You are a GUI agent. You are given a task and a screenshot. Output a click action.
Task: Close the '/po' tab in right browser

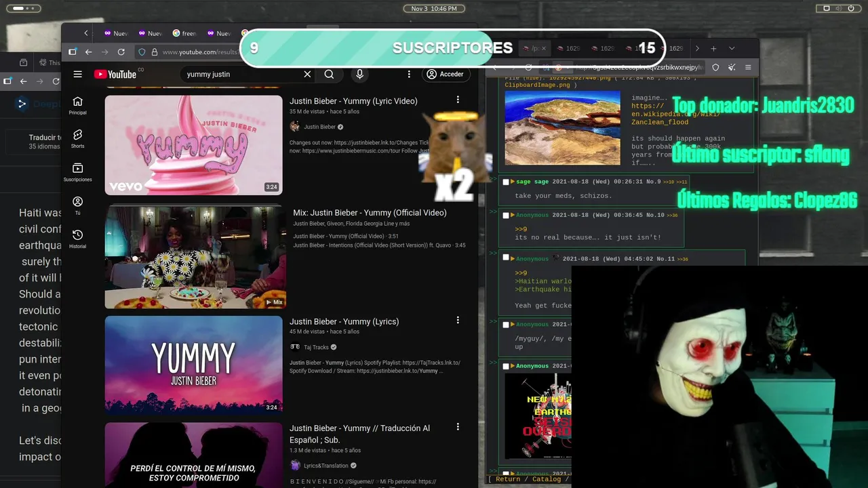coord(545,49)
